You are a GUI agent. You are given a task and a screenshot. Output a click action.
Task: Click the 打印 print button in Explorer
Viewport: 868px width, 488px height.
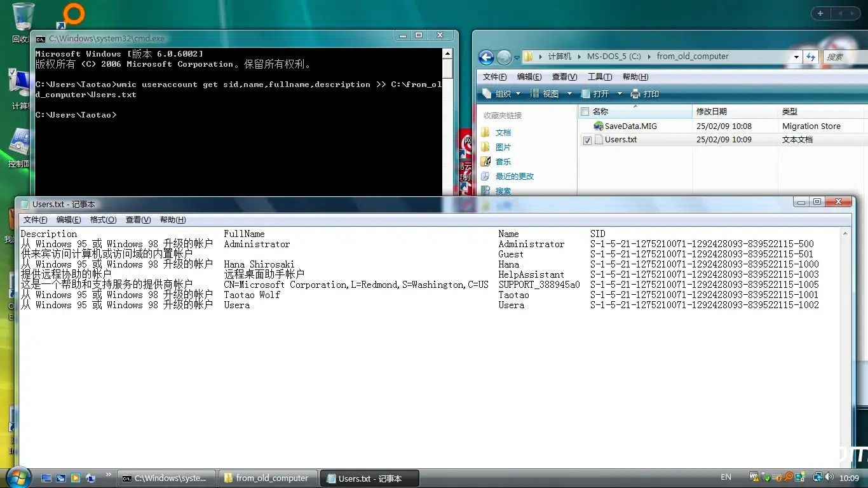click(645, 93)
